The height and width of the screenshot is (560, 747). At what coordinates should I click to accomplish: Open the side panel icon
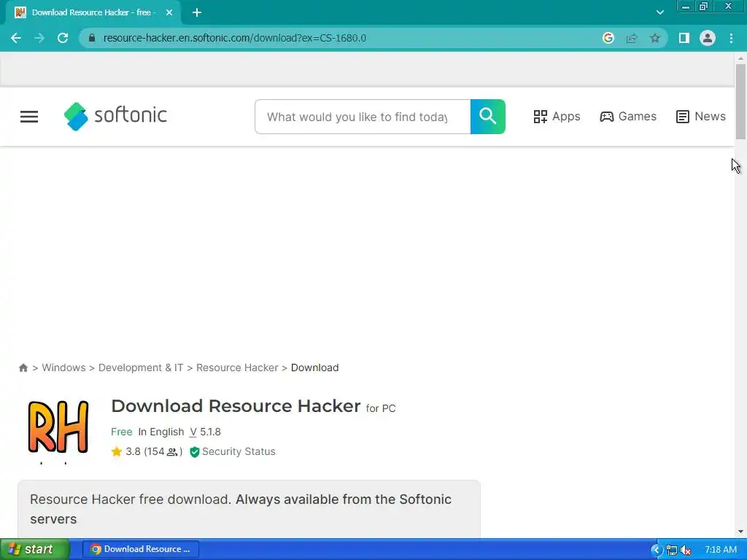coord(684,38)
